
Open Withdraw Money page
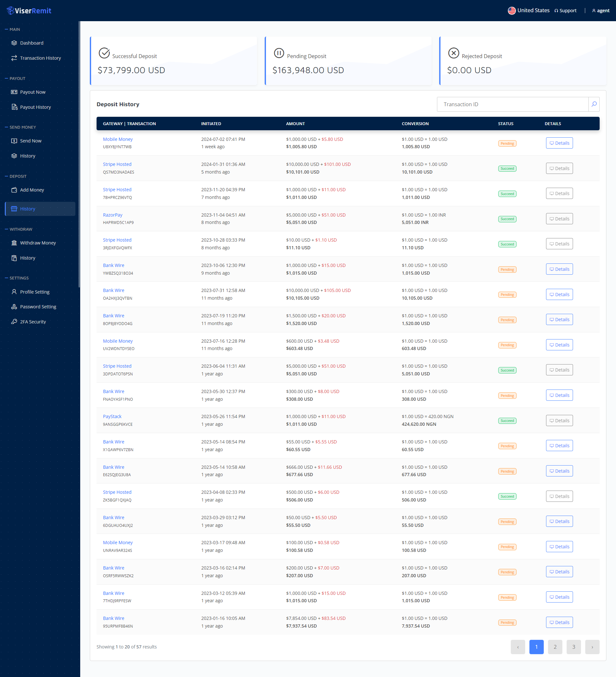point(38,243)
